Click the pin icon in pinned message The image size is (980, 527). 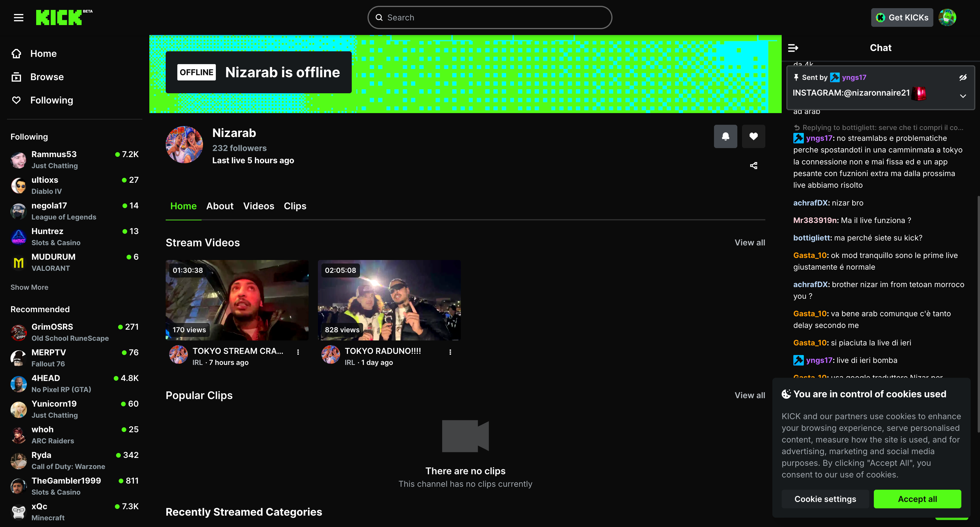click(x=796, y=78)
